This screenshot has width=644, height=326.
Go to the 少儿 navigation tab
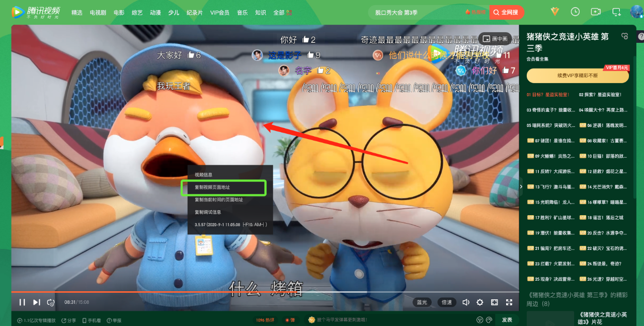[x=174, y=13]
